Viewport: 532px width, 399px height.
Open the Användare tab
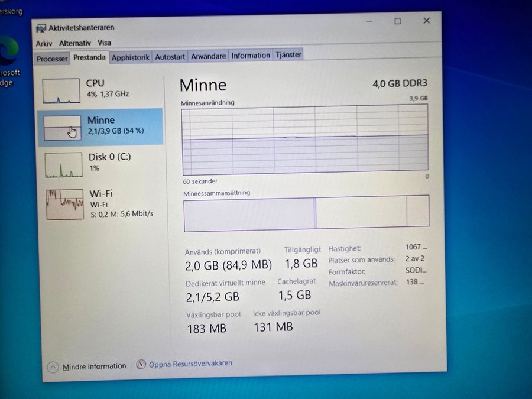click(x=208, y=56)
